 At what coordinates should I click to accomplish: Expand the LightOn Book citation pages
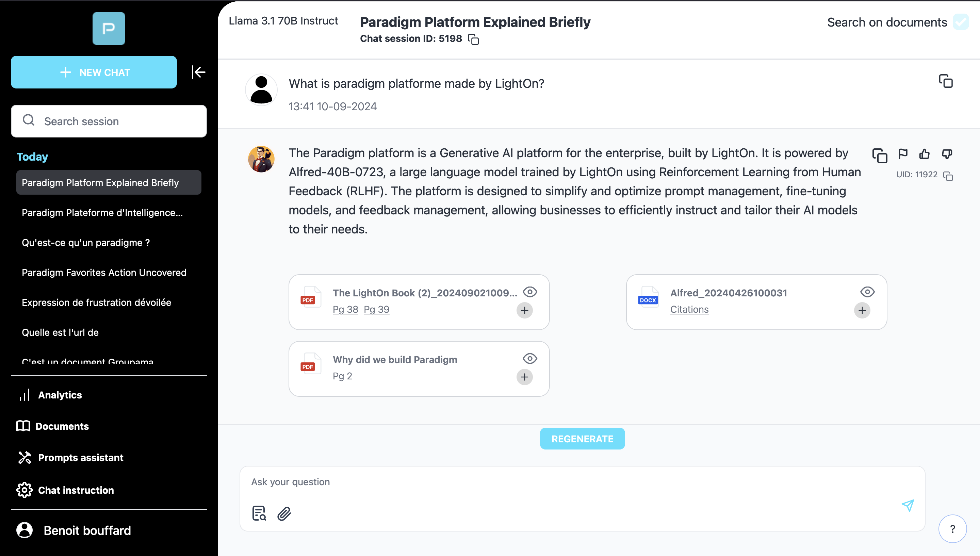point(524,310)
